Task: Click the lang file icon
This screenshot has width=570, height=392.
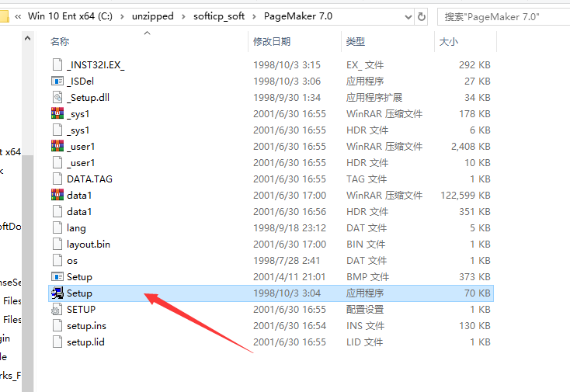Action: pos(57,227)
